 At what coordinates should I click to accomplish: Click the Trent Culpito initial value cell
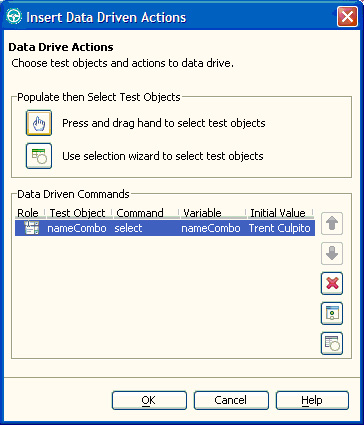(x=280, y=228)
